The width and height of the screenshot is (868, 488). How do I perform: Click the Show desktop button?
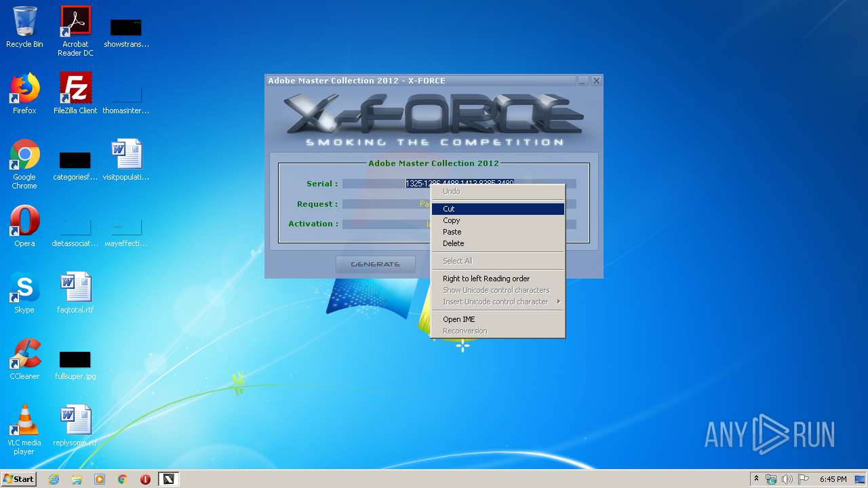tap(861, 479)
